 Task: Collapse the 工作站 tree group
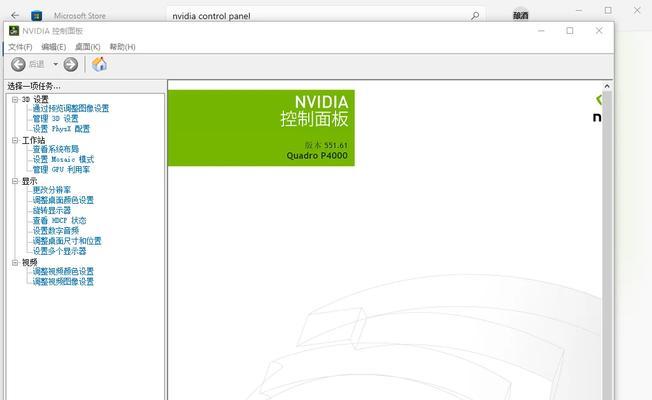tap(15, 140)
